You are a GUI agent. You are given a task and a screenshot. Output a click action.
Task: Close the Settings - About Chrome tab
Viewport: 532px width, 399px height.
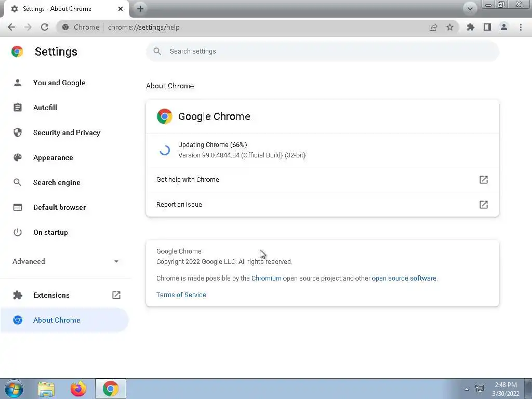(x=121, y=9)
